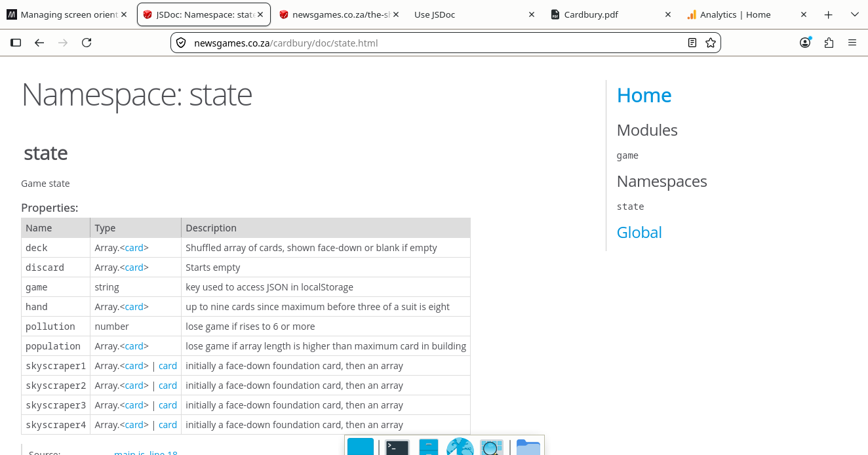Open the magnifier search dock icon
Screen dimensions: 868x455
pyautogui.click(x=492, y=447)
